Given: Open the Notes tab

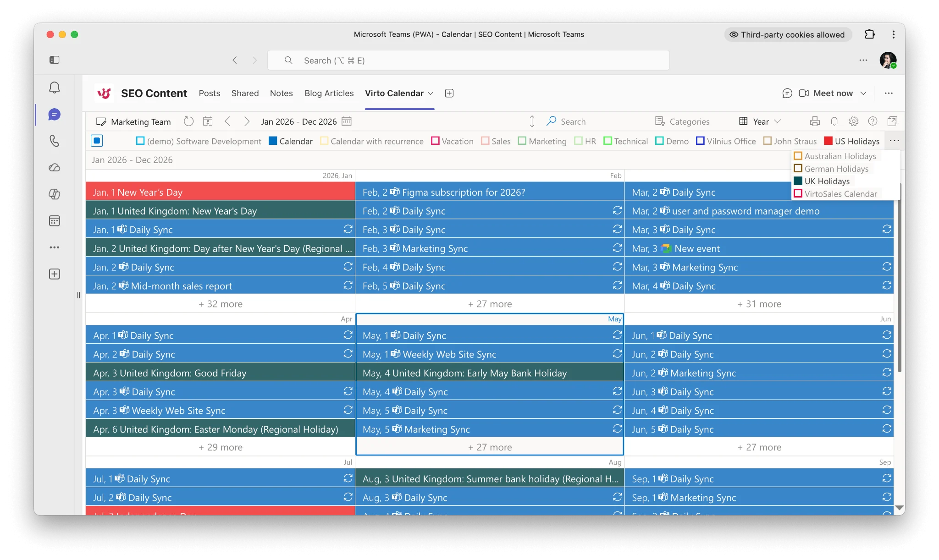Looking at the screenshot, I should click(x=281, y=93).
